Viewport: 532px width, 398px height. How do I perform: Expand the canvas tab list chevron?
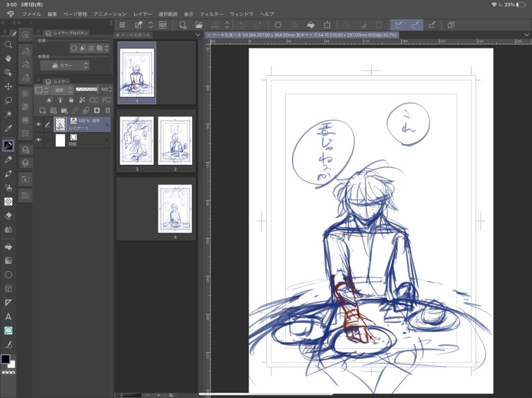[x=527, y=35]
